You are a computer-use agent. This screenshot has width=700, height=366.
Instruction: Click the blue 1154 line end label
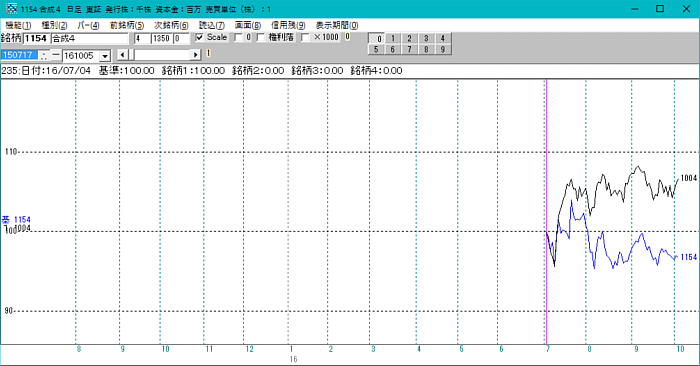688,257
